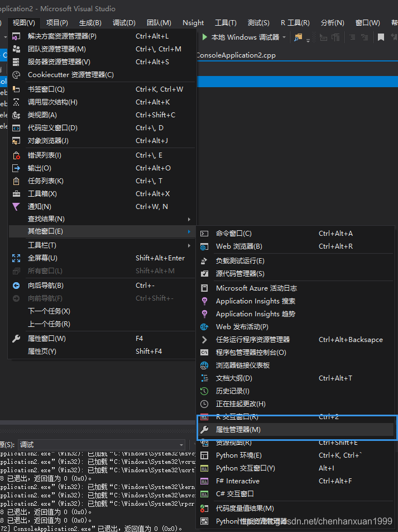Switch to ConsoleApplication2.cpp tab
Image resolution: width=398 pixels, height=532 pixels.
pos(236,55)
